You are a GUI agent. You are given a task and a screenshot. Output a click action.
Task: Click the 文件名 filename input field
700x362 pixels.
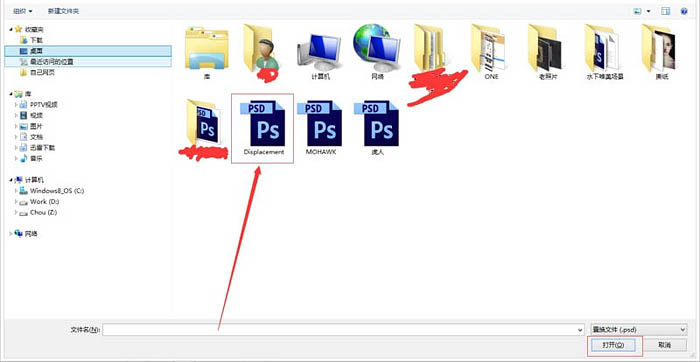[343, 330]
